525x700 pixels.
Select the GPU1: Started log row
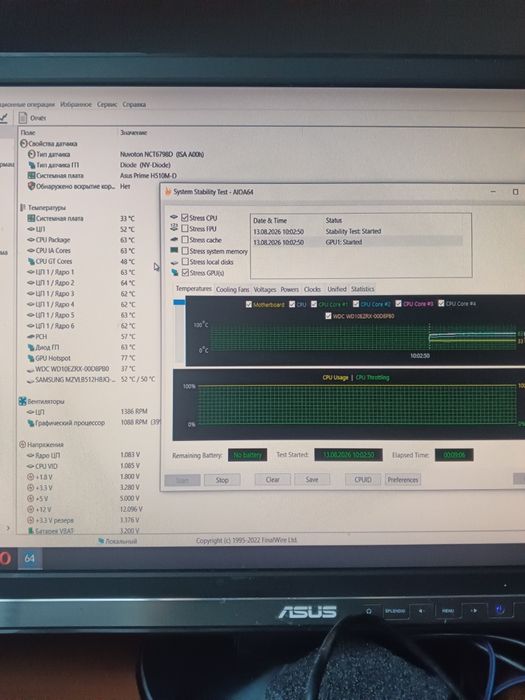coord(357,242)
